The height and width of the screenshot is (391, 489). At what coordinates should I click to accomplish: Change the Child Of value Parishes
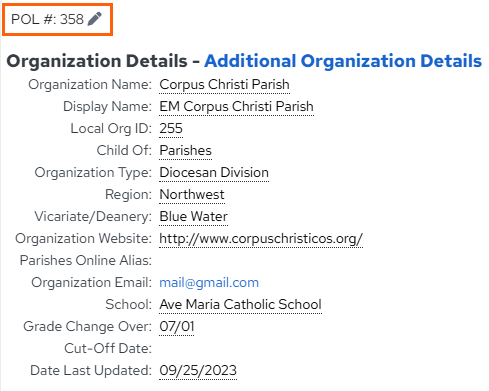click(x=185, y=151)
